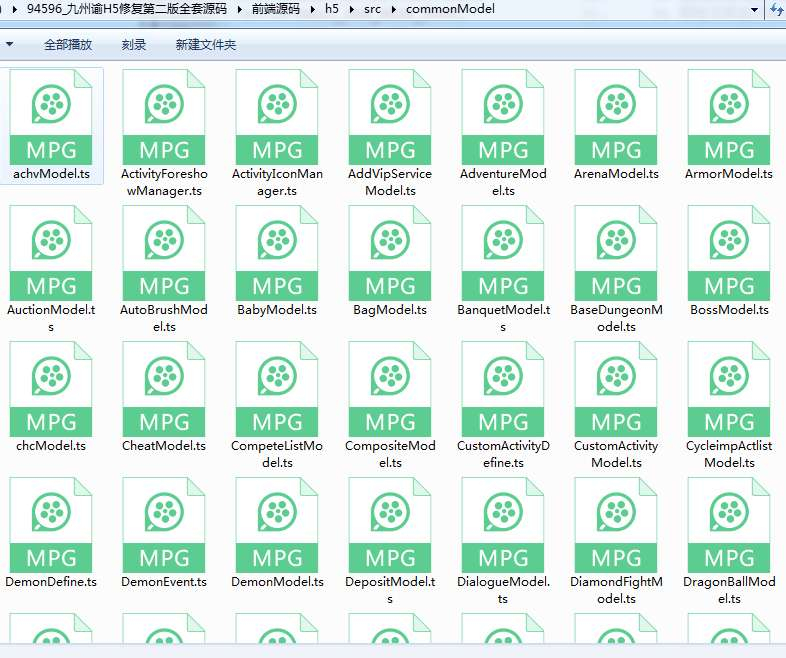Screen dimensions: 786x658
Task: Expand the arrow after src breadcrumb
Action: (x=394, y=10)
